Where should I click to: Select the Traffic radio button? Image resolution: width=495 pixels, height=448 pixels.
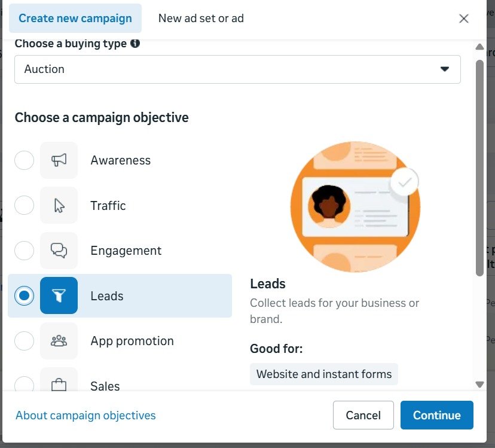(x=24, y=206)
